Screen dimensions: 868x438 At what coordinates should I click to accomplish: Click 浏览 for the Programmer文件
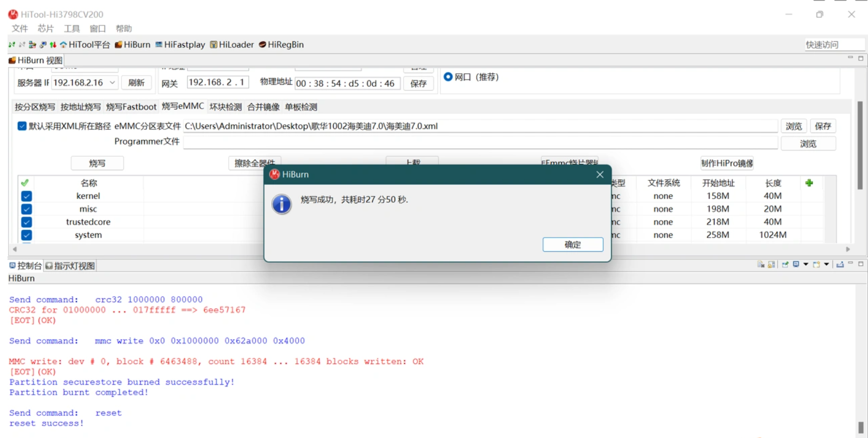pyautogui.click(x=809, y=144)
